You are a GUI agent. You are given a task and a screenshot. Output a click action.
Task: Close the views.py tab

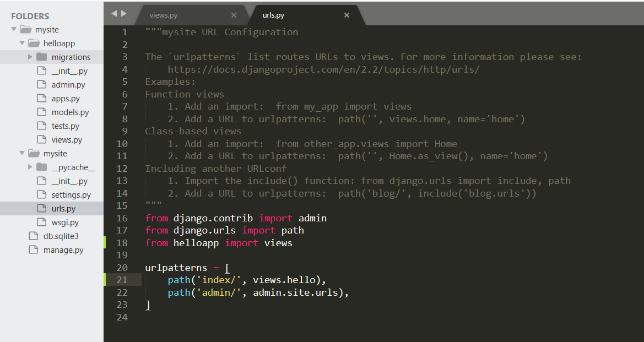[234, 15]
